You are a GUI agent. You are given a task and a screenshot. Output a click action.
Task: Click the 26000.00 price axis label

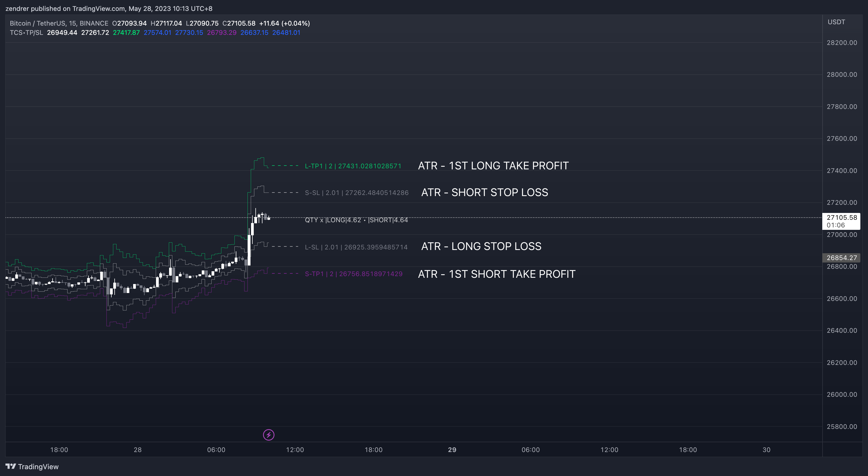[842, 395]
